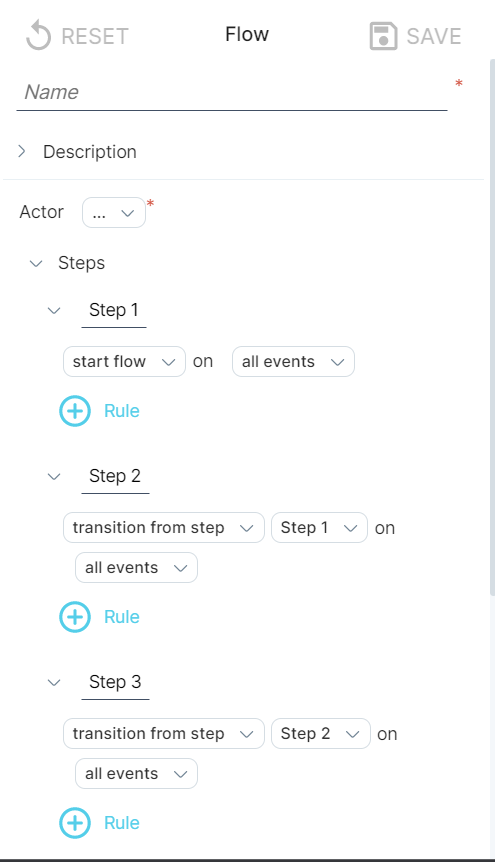
Task: Open the Actor dropdown
Action: (114, 213)
